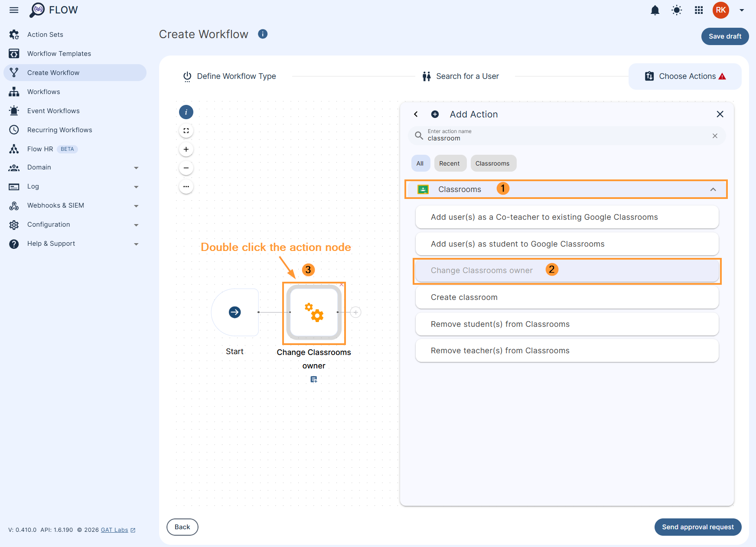Expand the Domain sidebar menu

point(136,168)
